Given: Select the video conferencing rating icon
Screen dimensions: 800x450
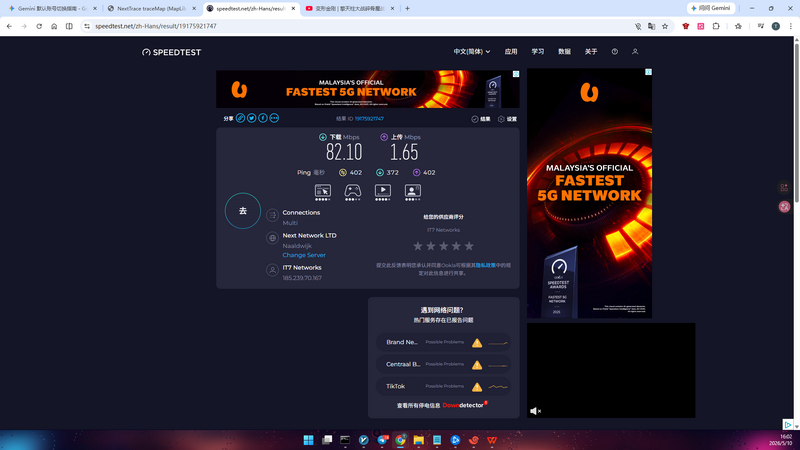Looking at the screenshot, I should coord(413,192).
